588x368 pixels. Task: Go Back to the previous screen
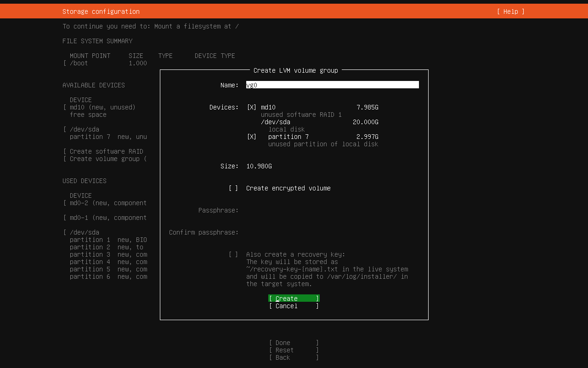click(294, 357)
